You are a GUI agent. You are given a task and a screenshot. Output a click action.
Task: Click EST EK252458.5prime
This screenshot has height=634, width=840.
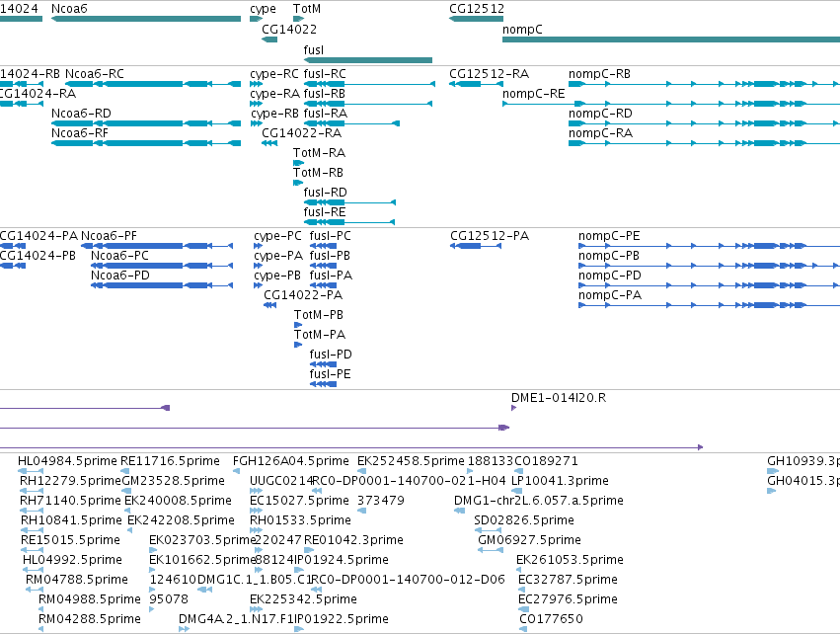pyautogui.click(x=411, y=461)
